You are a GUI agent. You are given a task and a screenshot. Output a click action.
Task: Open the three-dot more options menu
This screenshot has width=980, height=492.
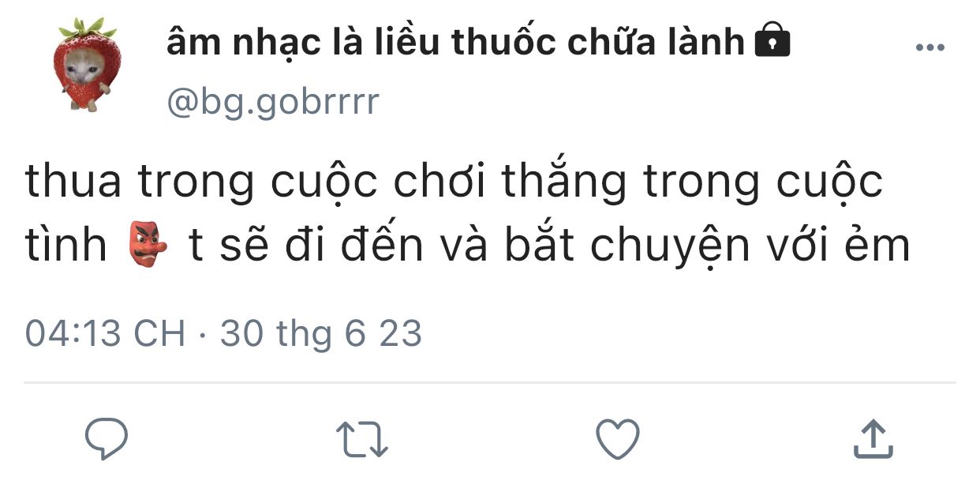(x=930, y=48)
